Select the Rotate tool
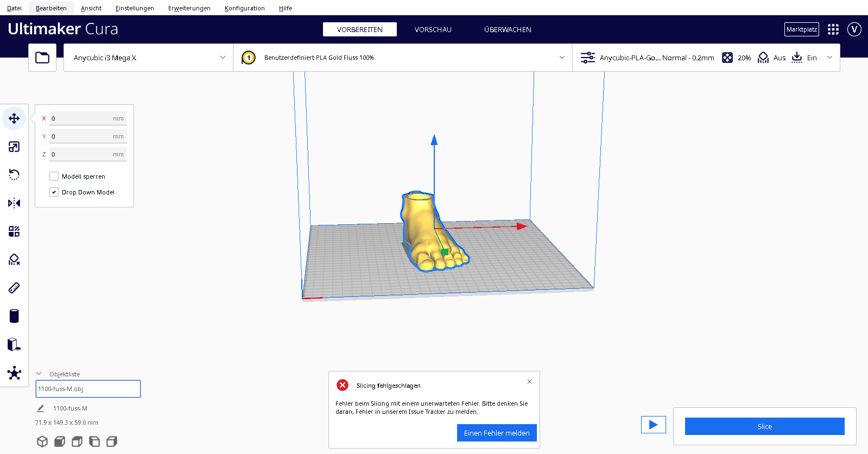The height and width of the screenshot is (454, 868). click(14, 175)
